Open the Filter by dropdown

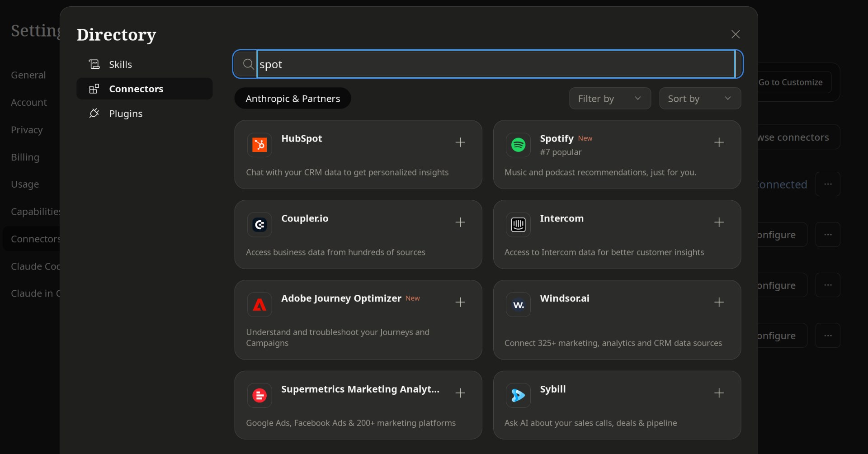point(609,99)
